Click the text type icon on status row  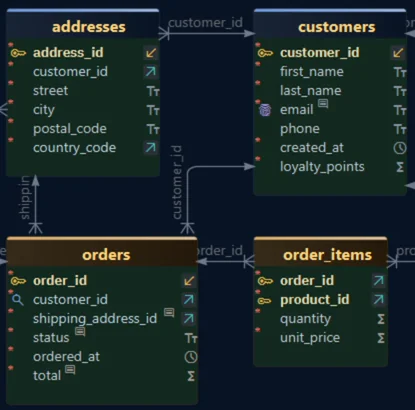[x=191, y=338]
